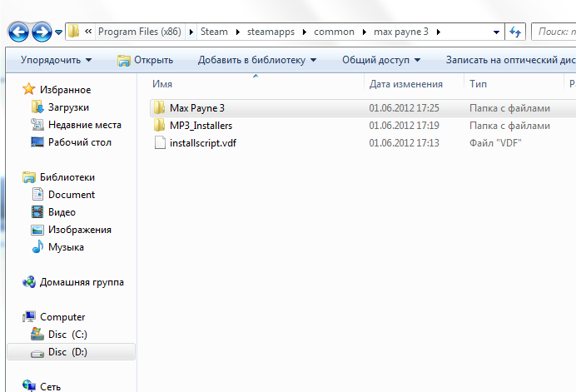Open subfolder arrow after common
This screenshot has height=392, width=576.
[x=364, y=32]
